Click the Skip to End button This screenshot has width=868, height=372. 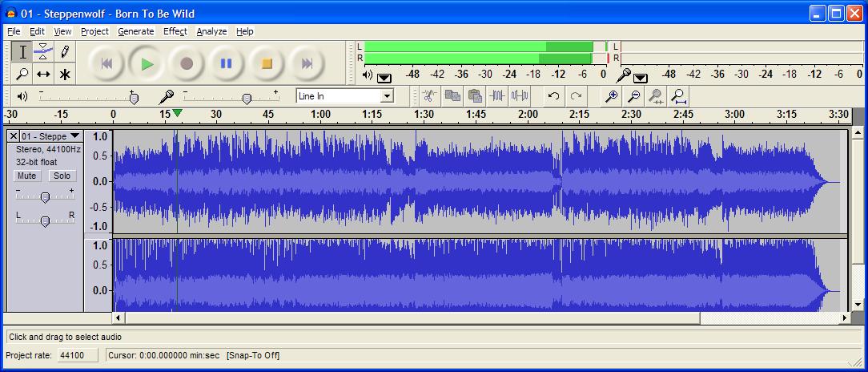pos(307,63)
